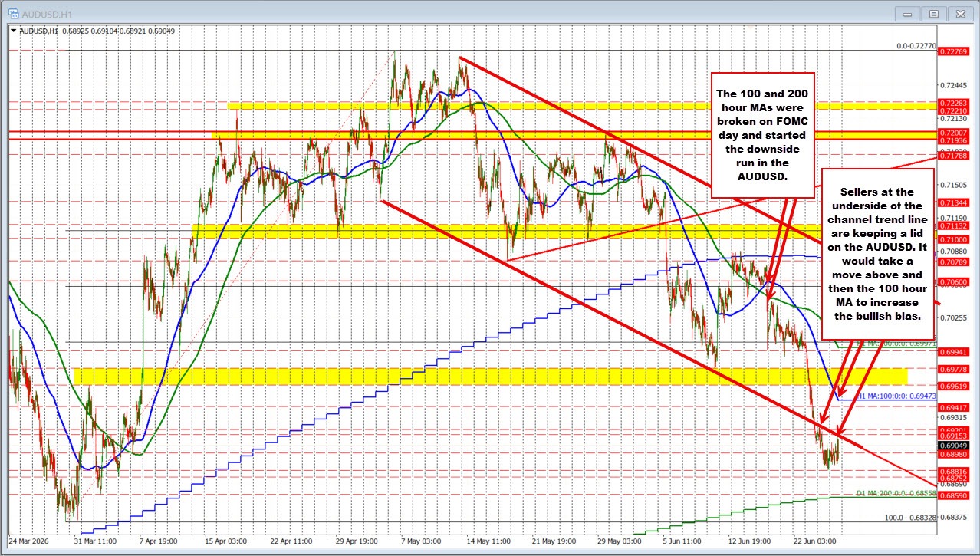Close the AUDUSD,H1 chart window
This screenshot has height=556, width=980.
click(x=959, y=13)
